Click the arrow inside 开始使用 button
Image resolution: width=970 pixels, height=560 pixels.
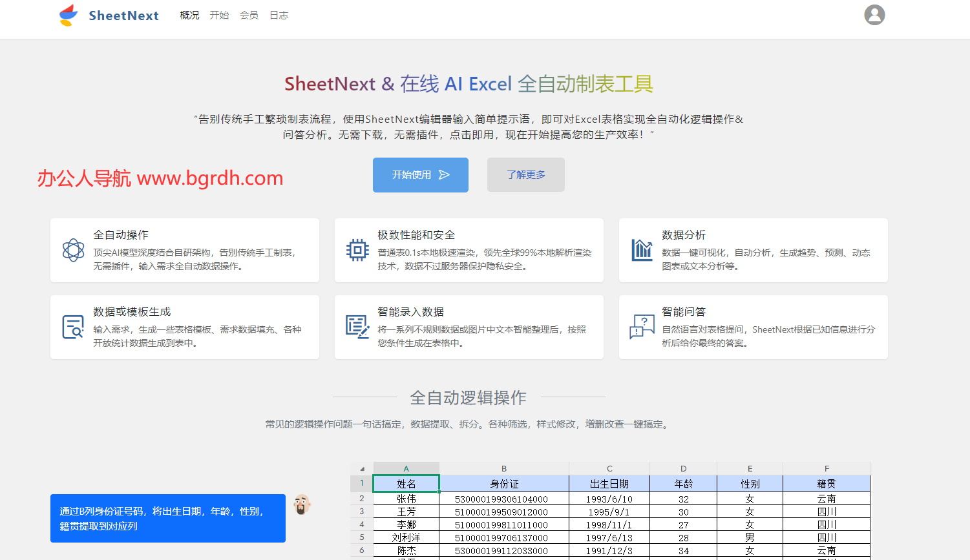[x=445, y=174]
